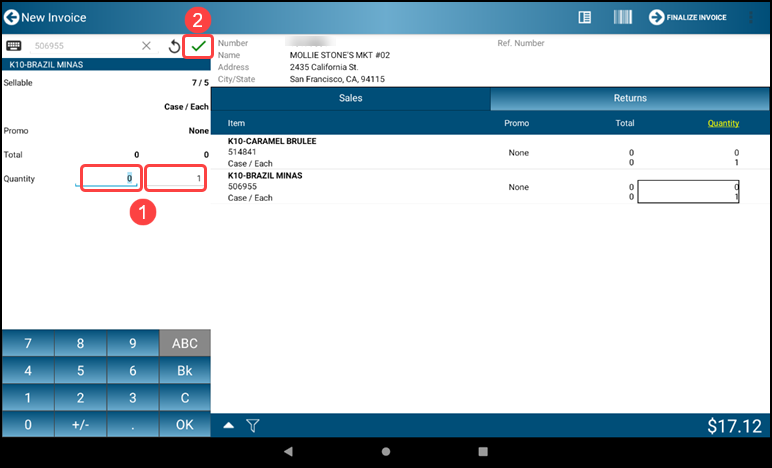This screenshot has width=772, height=468.
Task: Click the Total column header
Action: pyautogui.click(x=625, y=123)
